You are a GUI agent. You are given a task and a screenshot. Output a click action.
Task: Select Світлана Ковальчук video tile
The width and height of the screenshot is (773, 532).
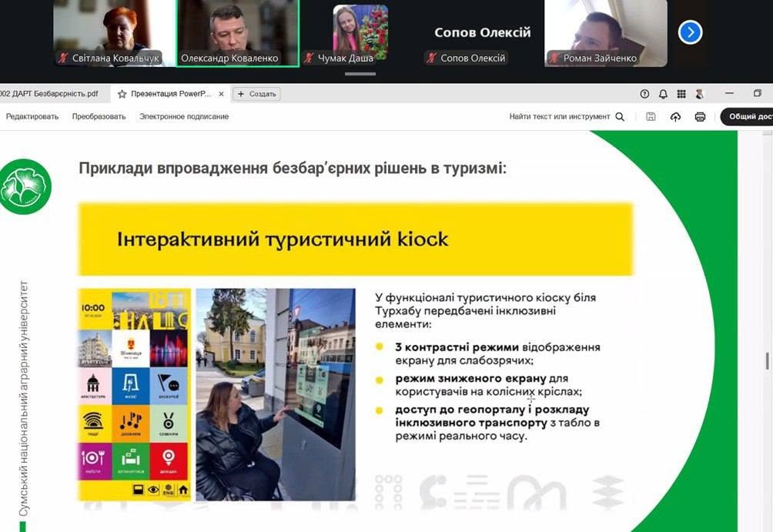click(x=114, y=33)
